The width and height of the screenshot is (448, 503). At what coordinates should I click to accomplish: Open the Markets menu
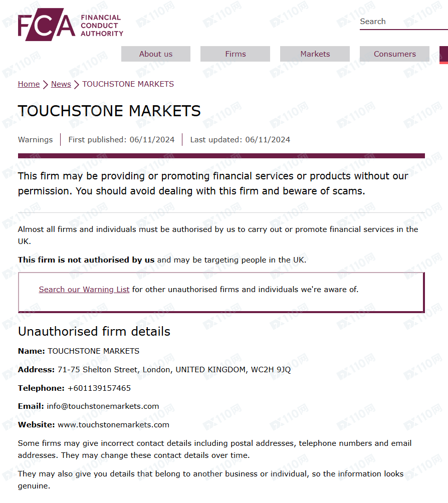pos(315,54)
